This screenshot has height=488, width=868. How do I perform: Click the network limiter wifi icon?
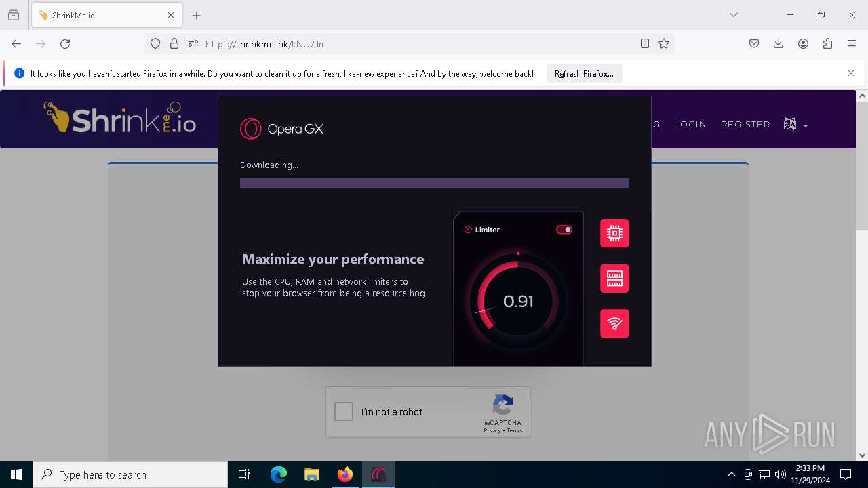click(614, 323)
